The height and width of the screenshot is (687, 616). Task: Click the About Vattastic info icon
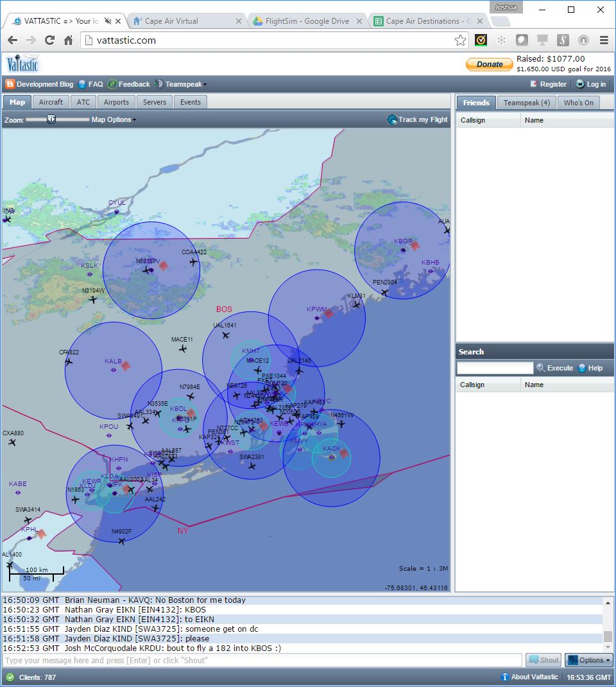(505, 677)
